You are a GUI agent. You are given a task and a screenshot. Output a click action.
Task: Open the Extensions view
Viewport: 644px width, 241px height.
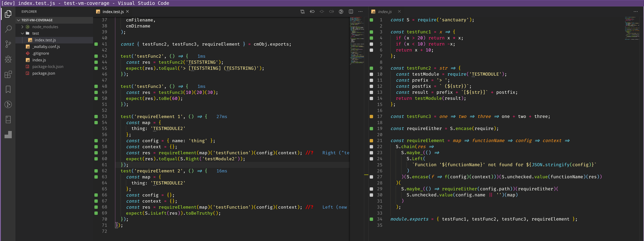point(8,74)
